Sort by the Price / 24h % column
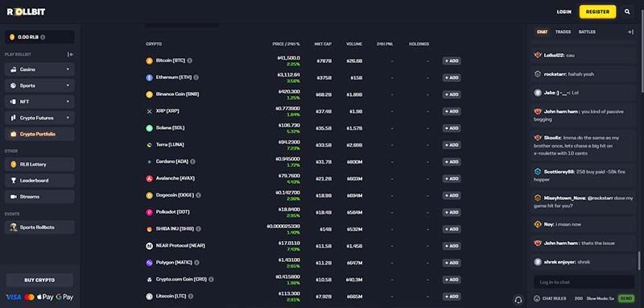The width and height of the screenshot is (644, 308). pos(286,44)
